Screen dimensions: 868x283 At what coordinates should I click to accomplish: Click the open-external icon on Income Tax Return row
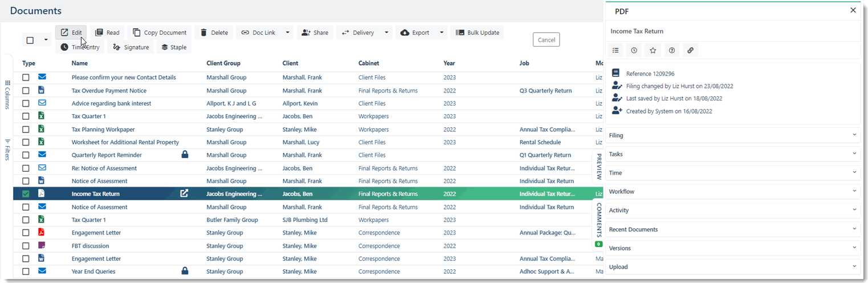(184, 193)
